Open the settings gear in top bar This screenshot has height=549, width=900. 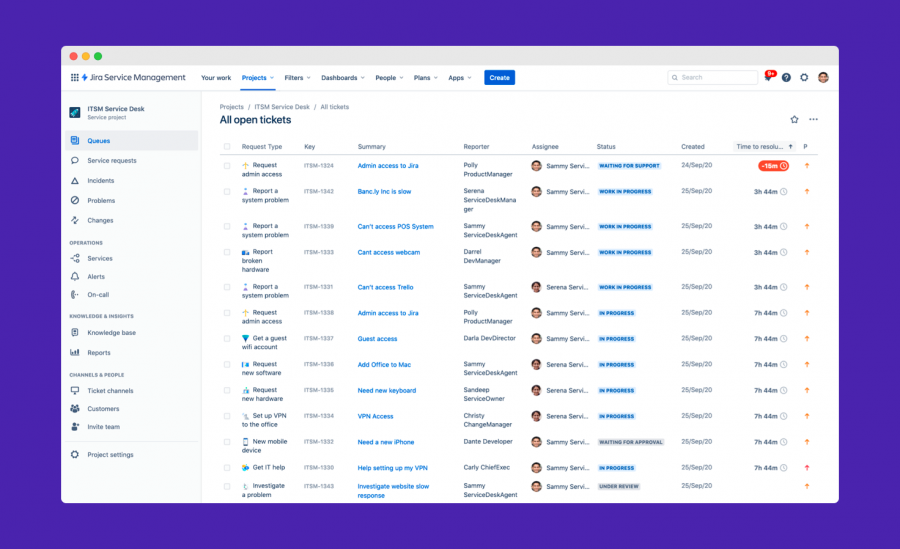pyautogui.click(x=804, y=78)
